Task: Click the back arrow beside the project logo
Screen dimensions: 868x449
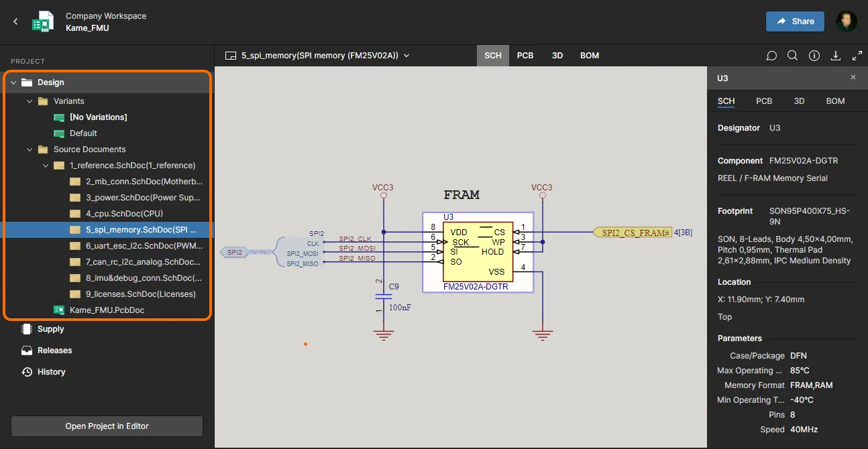Action: [15, 21]
